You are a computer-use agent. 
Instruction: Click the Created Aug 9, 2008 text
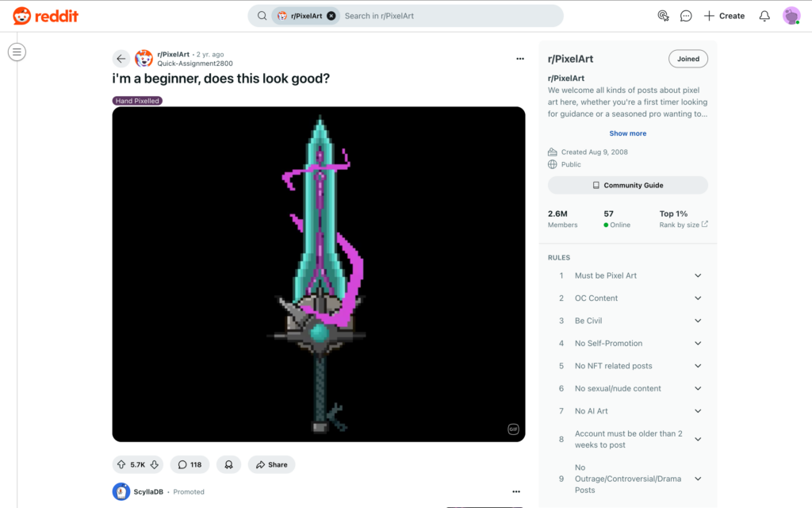[x=595, y=152]
